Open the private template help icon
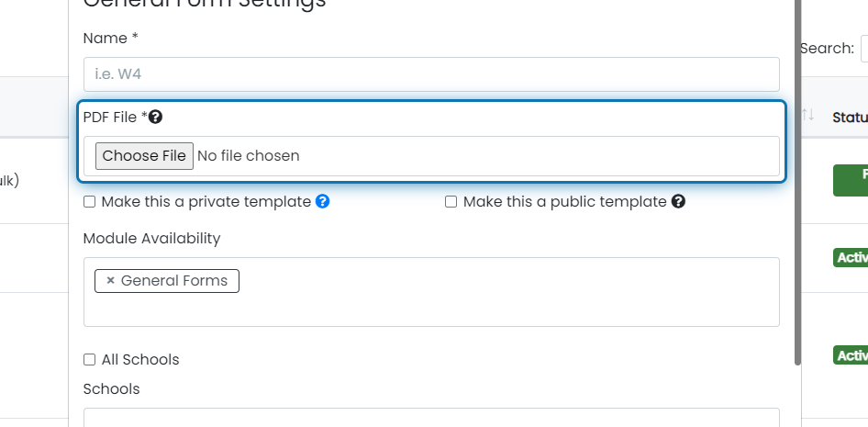 tap(323, 202)
